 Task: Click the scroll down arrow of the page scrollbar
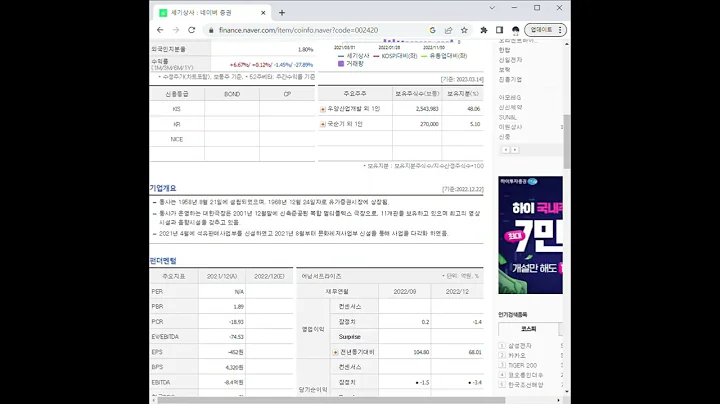point(567,392)
